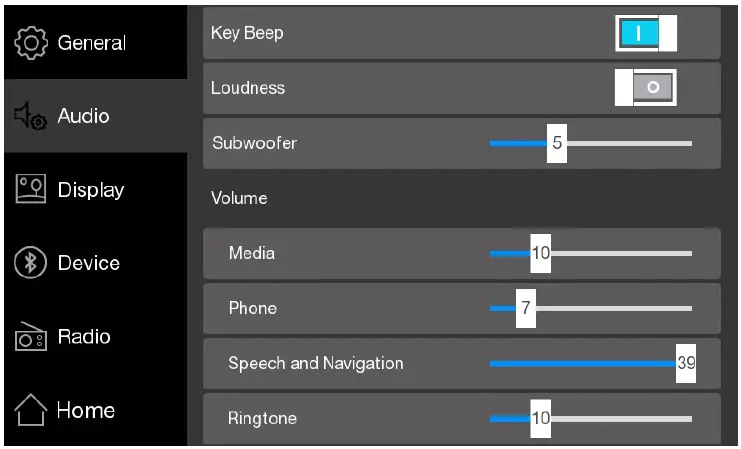Viewport: 741px width, 449px height.
Task: Open the General settings tab
Action: (91, 43)
